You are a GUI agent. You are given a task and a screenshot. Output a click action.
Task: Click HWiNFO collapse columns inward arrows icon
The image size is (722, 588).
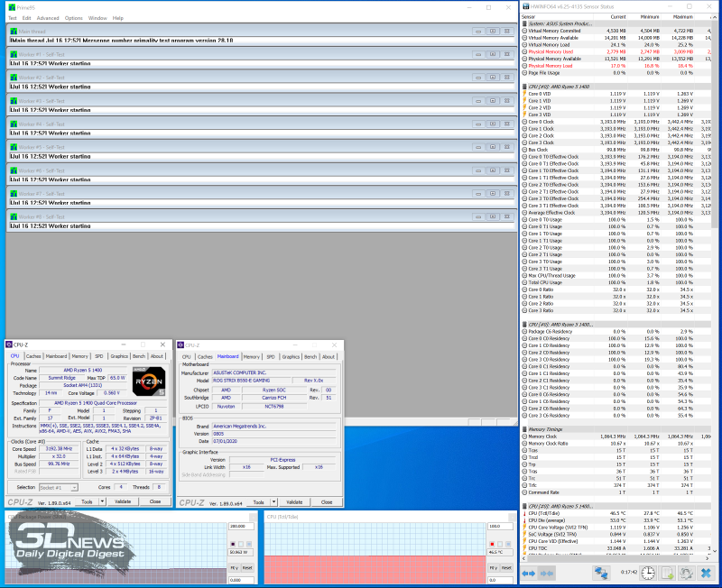click(x=547, y=574)
